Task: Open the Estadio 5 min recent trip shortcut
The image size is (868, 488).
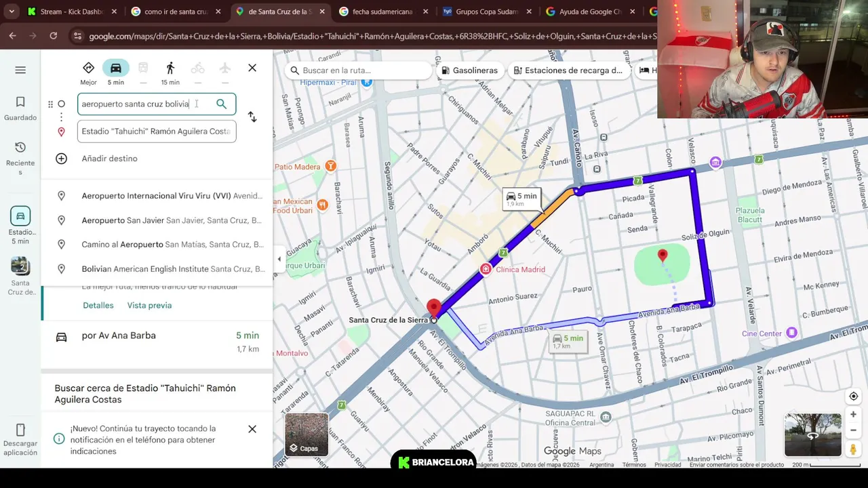Action: tap(20, 225)
